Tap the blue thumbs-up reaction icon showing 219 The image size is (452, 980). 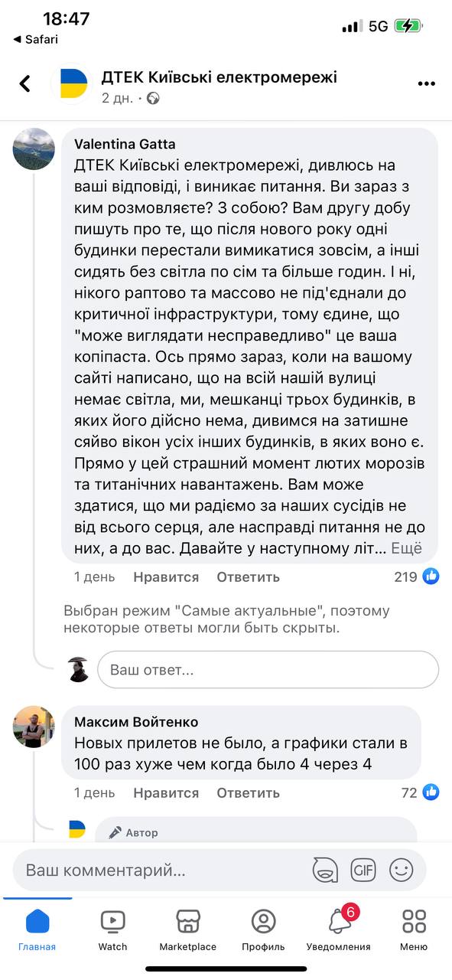point(430,577)
